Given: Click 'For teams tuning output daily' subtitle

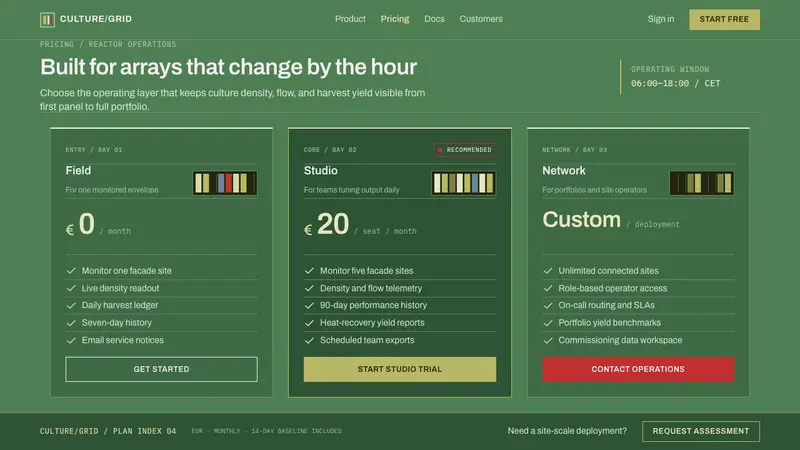Looking at the screenshot, I should 352,190.
